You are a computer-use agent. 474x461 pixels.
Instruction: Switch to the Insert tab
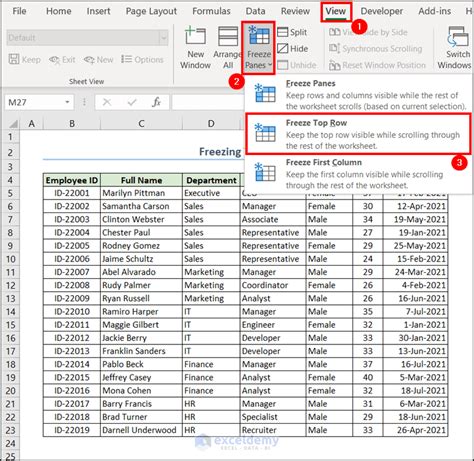(x=98, y=11)
